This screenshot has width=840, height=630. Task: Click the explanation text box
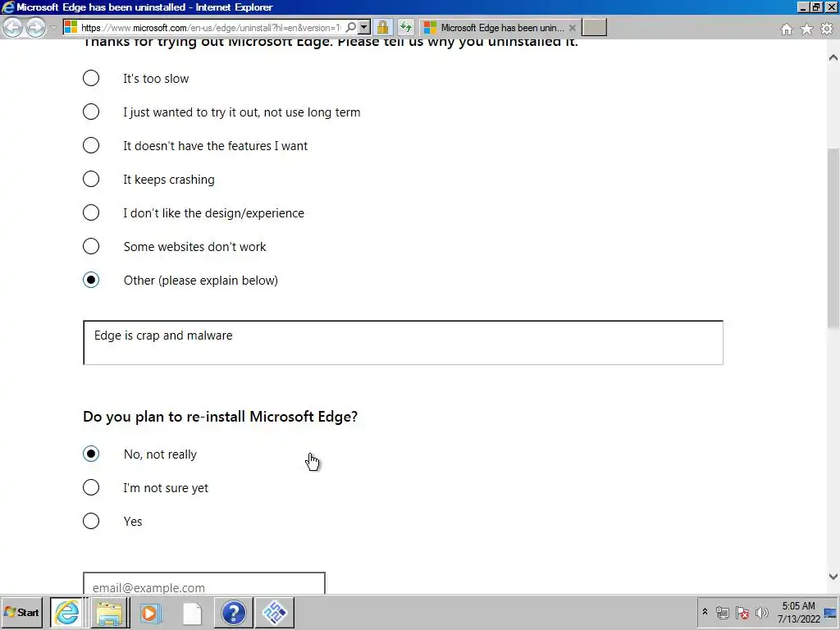[x=403, y=343]
